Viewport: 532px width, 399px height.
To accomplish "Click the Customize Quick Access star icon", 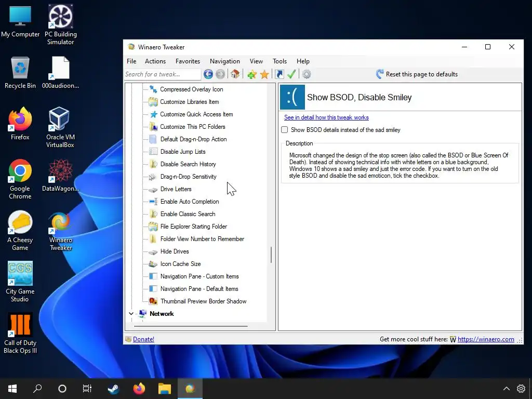I will (x=153, y=114).
